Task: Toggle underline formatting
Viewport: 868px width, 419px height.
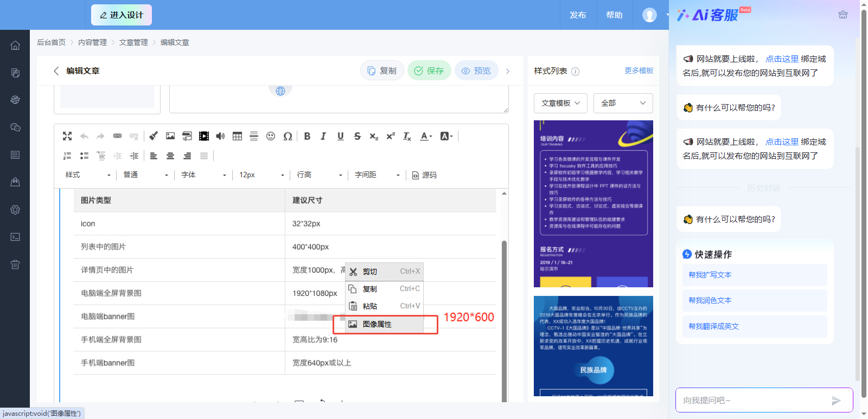Action: pos(341,136)
